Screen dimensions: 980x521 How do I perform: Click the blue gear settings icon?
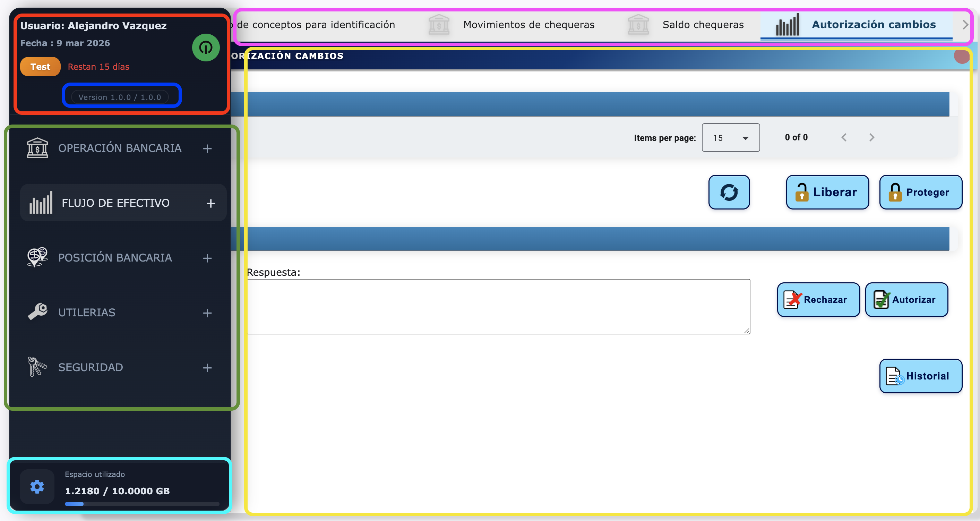[x=37, y=486]
